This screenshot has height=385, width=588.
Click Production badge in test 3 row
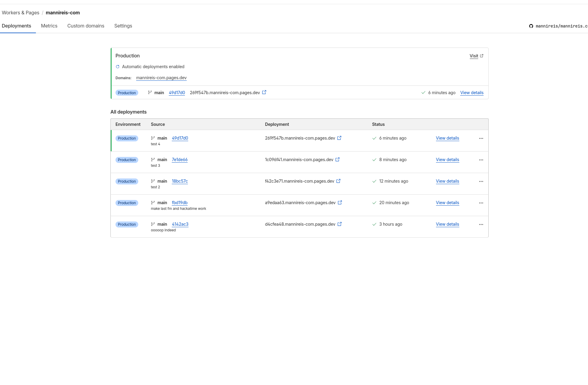127,160
